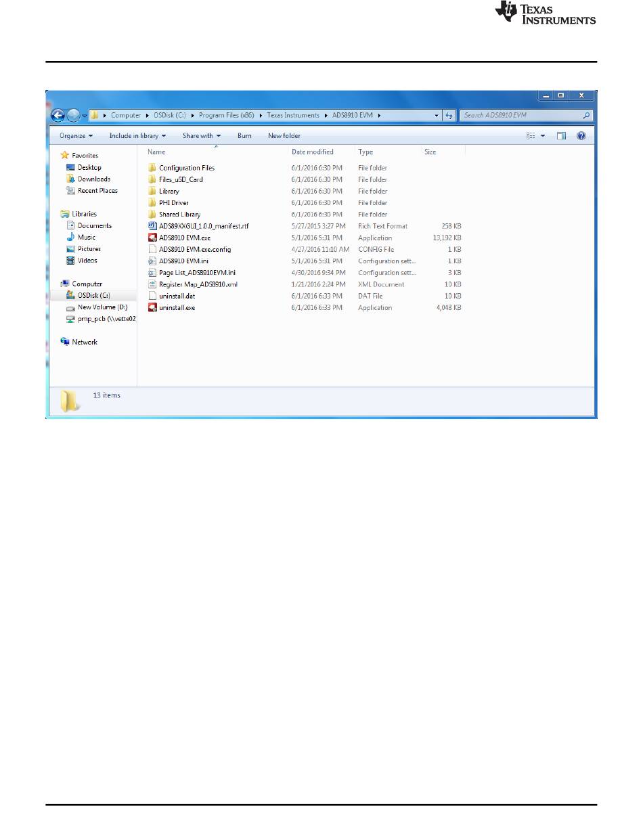Screen dimensions: 643x840
Task: Select uninstall.exe application icon
Action: coord(152,307)
